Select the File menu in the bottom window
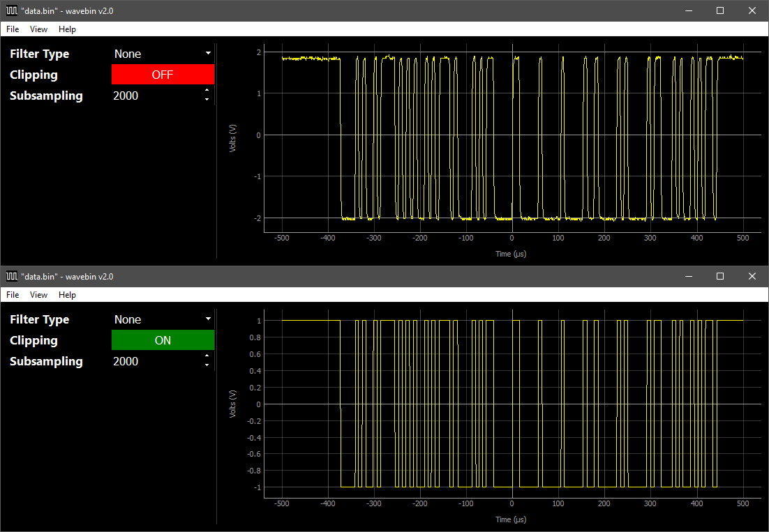This screenshot has width=769, height=532. [x=13, y=295]
